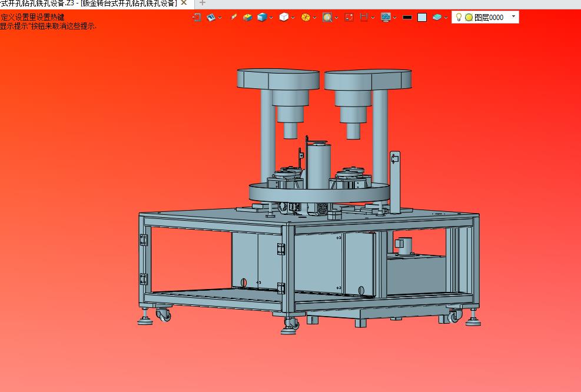Click the white cube view orientation icon
The width and height of the screenshot is (581, 392).
tap(284, 18)
